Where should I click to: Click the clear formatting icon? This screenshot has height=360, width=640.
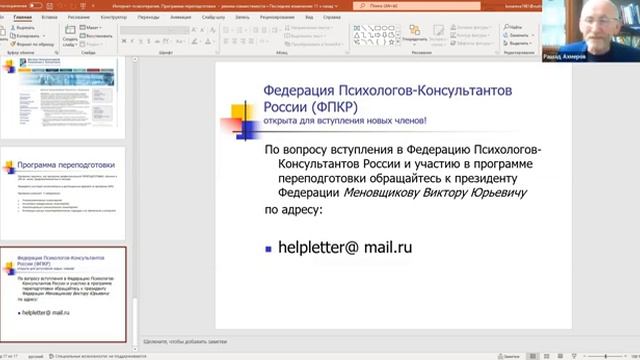(x=213, y=30)
